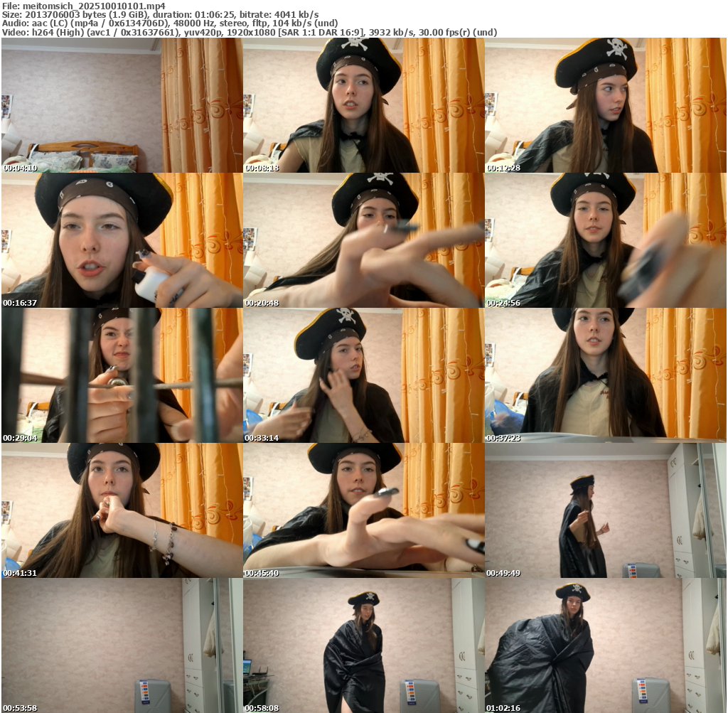Select the thumbnail at 00:53:58

[122, 645]
